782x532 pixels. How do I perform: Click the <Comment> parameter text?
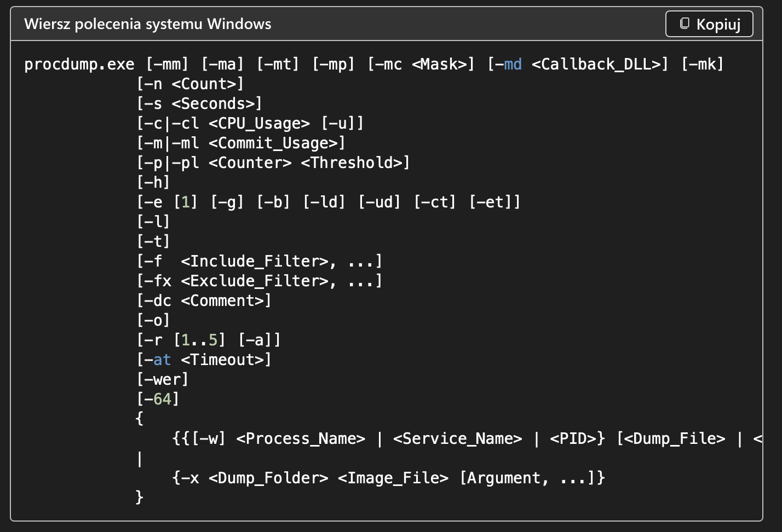click(x=222, y=300)
